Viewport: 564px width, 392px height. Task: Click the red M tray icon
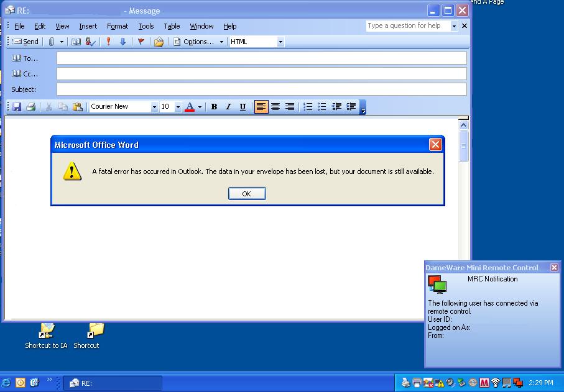click(484, 383)
